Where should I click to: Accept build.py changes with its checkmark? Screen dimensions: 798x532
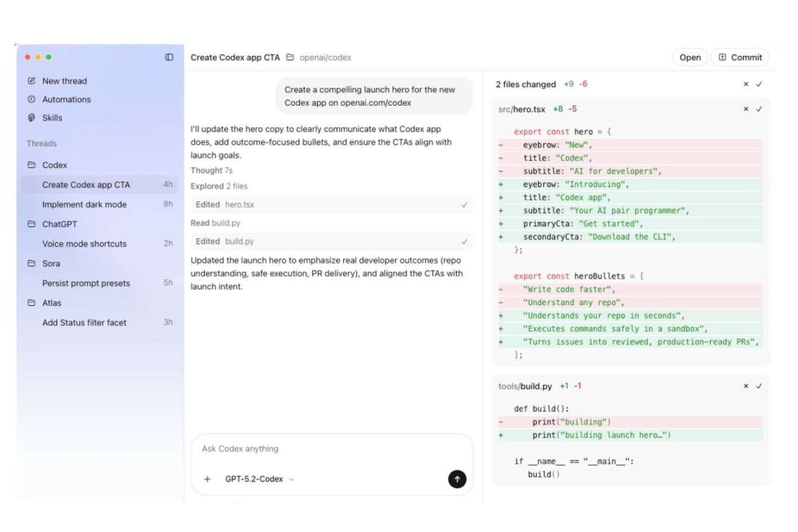coord(759,386)
